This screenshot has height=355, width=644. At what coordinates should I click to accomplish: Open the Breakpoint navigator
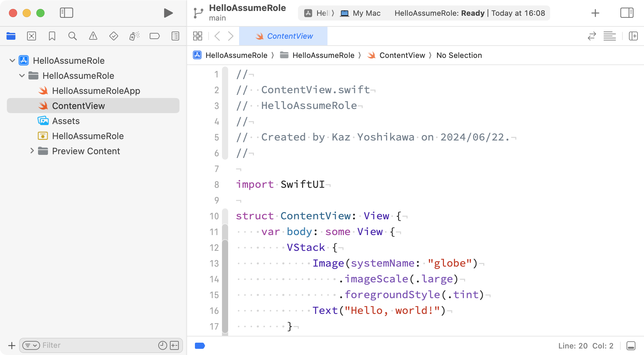(x=155, y=36)
